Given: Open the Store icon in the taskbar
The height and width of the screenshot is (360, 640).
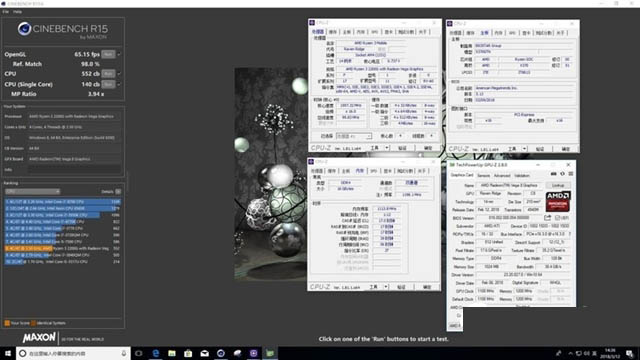Looking at the screenshot, I should [x=188, y=353].
